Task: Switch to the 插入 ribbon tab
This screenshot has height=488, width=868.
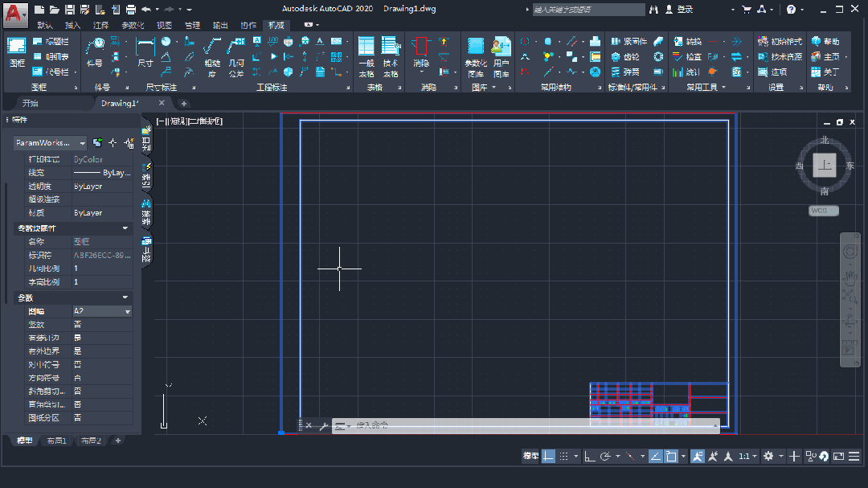Action: [x=72, y=25]
